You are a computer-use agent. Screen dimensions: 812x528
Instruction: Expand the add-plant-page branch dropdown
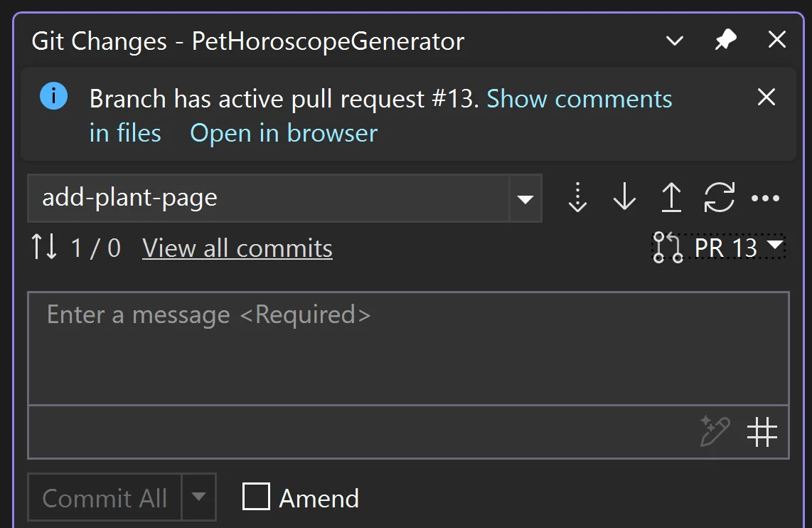pyautogui.click(x=525, y=199)
